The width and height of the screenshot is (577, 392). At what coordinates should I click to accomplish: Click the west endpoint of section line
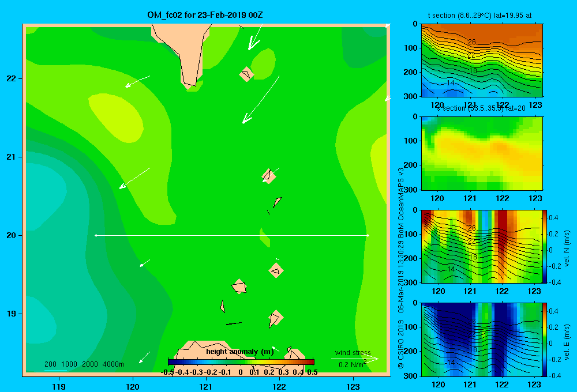(x=96, y=235)
